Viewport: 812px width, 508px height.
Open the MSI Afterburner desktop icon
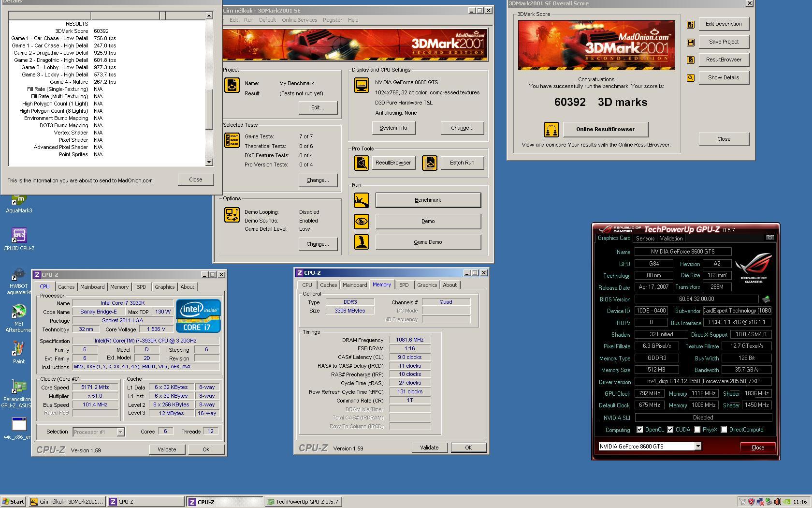(19, 318)
